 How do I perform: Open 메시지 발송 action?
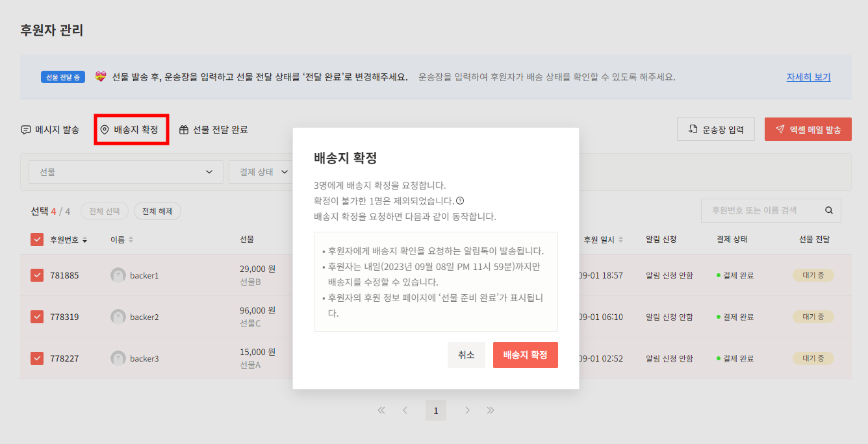[50, 130]
